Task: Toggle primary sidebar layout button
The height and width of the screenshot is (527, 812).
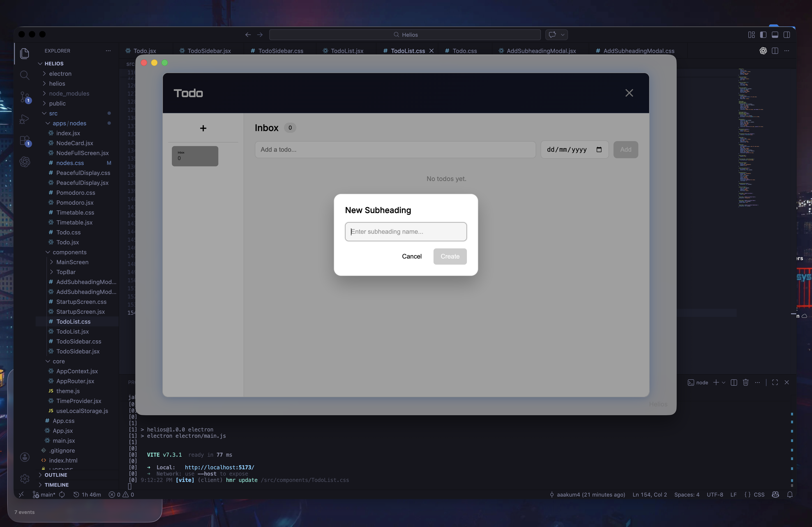Action: (763, 34)
